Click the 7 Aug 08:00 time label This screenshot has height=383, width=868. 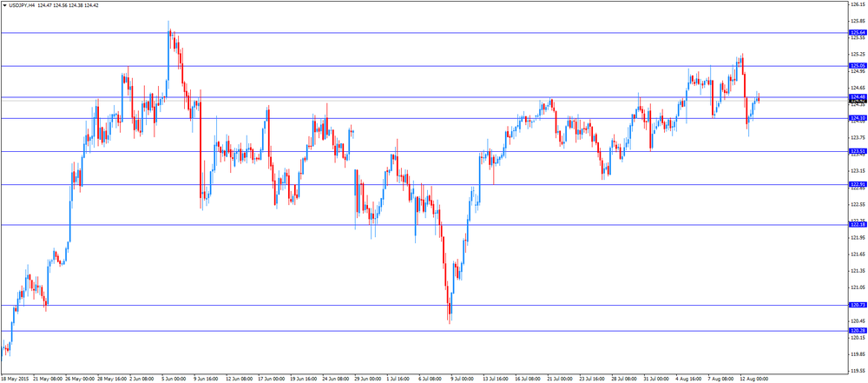(x=722, y=379)
